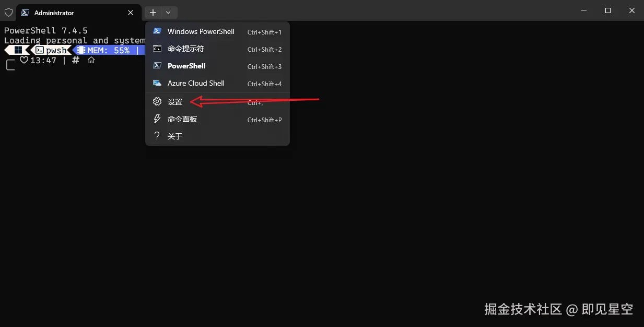Viewport: 644px width, 327px height.
Task: Click the Azure Cloud Shell icon
Action: pyautogui.click(x=157, y=83)
